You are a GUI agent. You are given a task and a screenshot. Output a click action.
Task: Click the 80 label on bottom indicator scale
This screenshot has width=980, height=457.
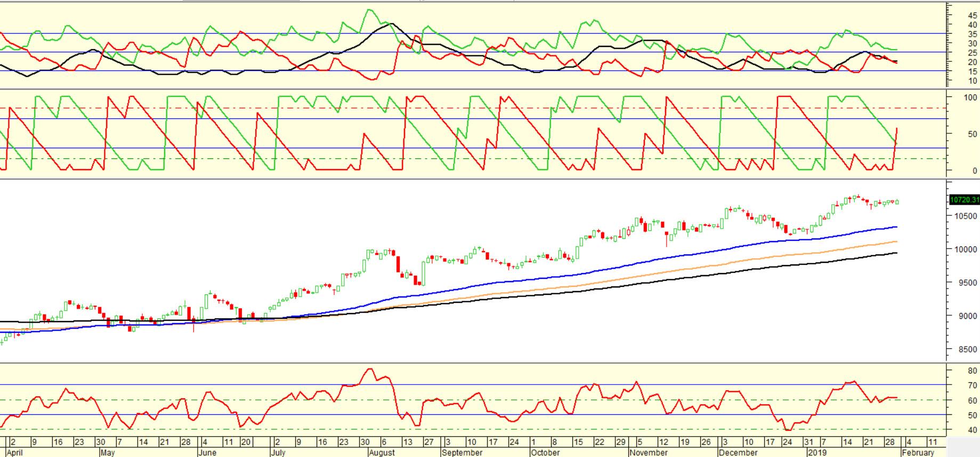(x=973, y=371)
